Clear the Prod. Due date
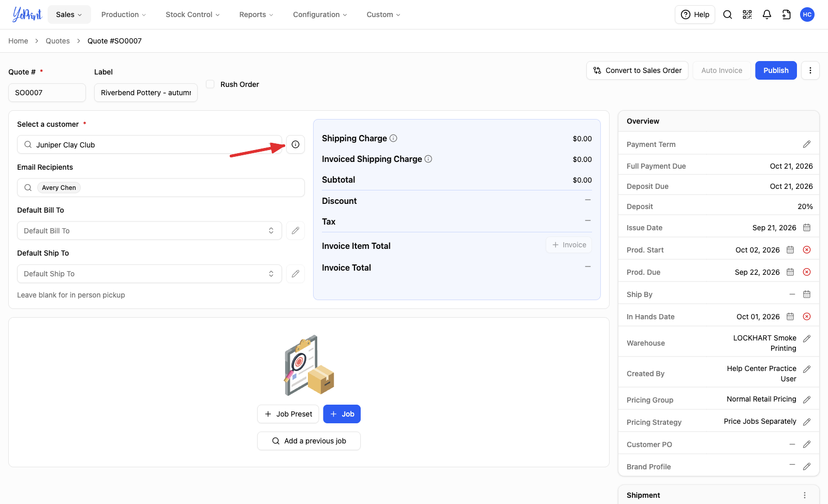The width and height of the screenshot is (828, 504). (x=807, y=272)
